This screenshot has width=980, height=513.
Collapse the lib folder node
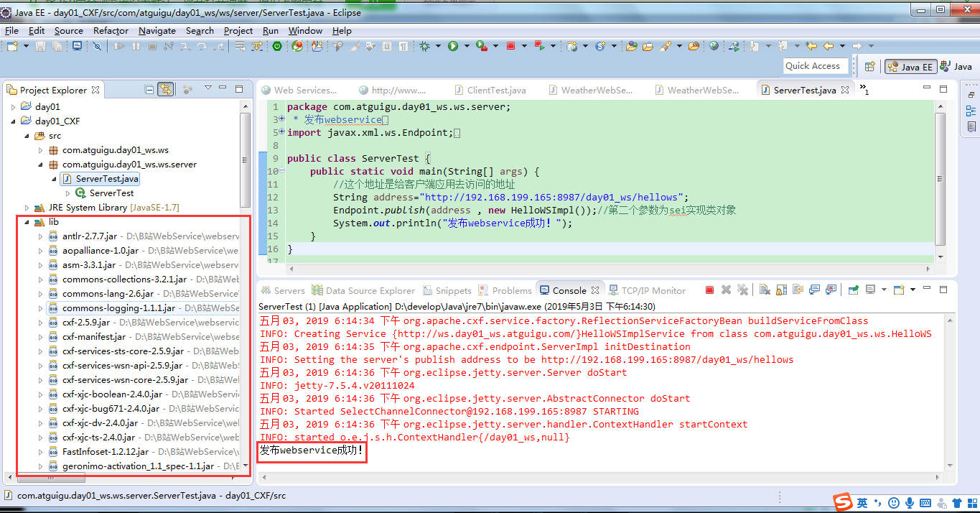[x=27, y=221]
